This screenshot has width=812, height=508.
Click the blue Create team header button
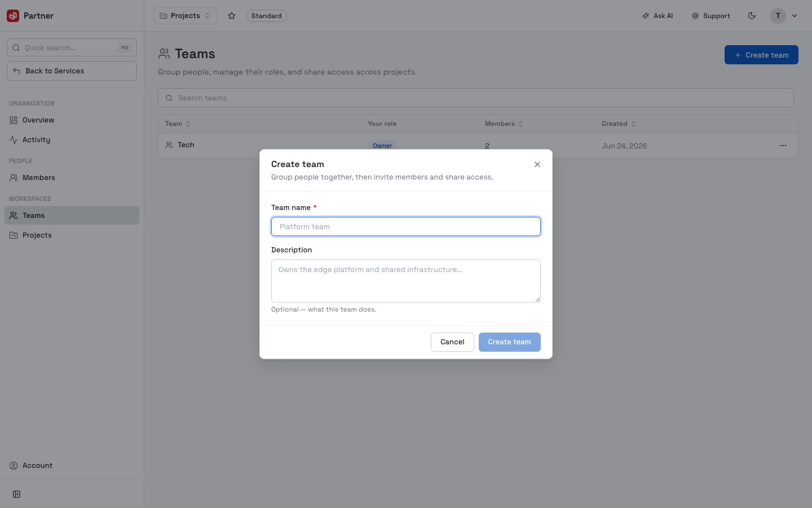(761, 55)
